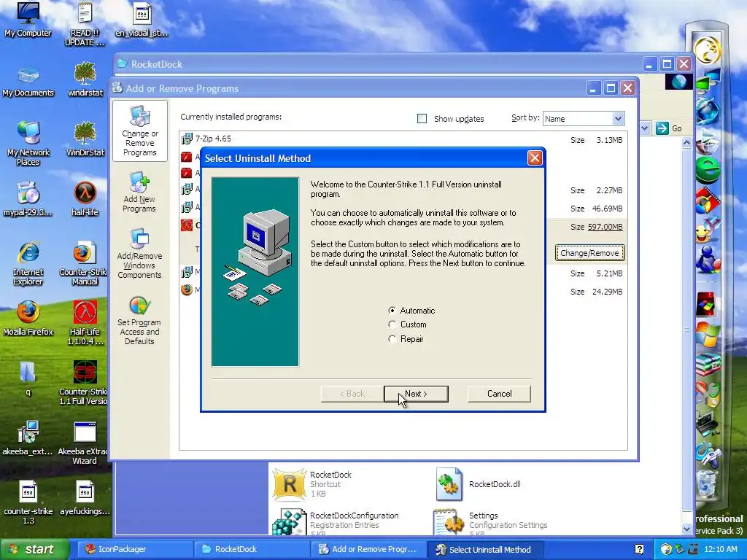Click the Windows flag icon in dock
Image resolution: width=747 pixels, height=560 pixels.
coord(708,335)
